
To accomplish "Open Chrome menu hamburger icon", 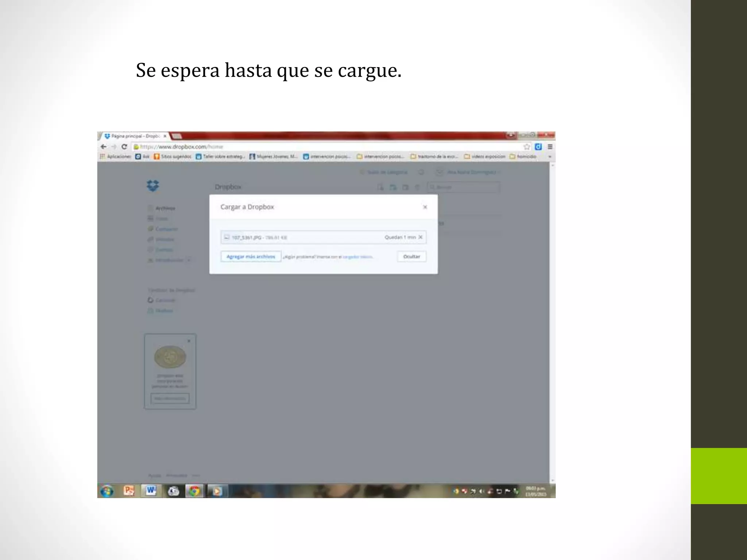I will [x=550, y=147].
